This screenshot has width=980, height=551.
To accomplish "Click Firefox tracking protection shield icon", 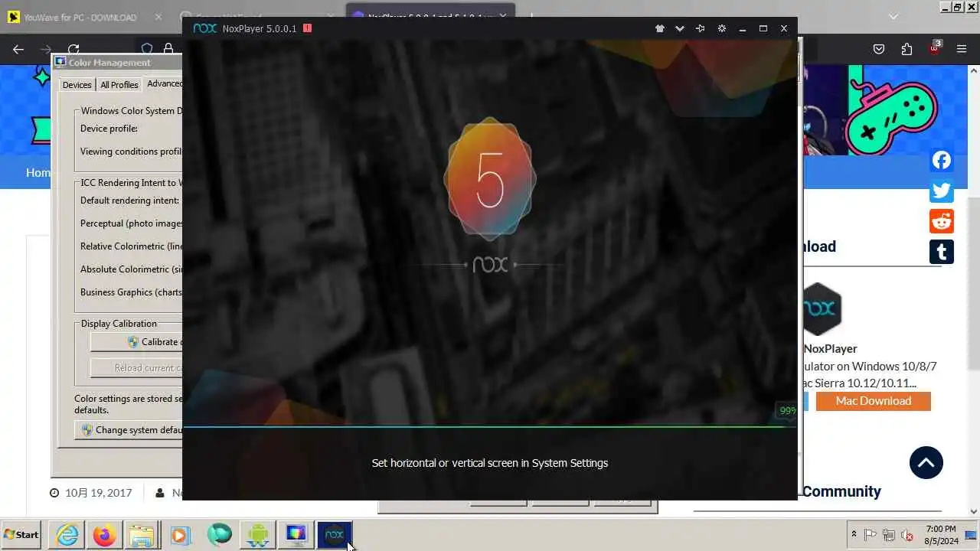I will [x=147, y=49].
